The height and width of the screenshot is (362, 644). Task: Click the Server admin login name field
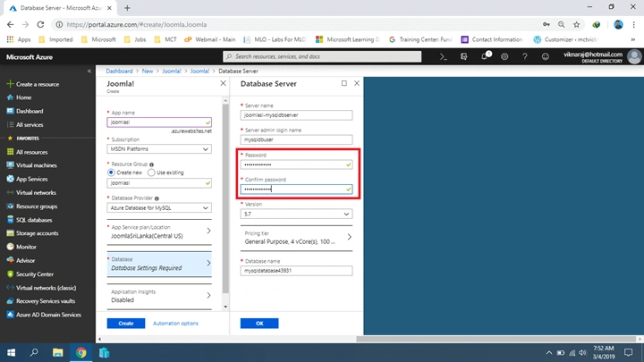(x=296, y=139)
